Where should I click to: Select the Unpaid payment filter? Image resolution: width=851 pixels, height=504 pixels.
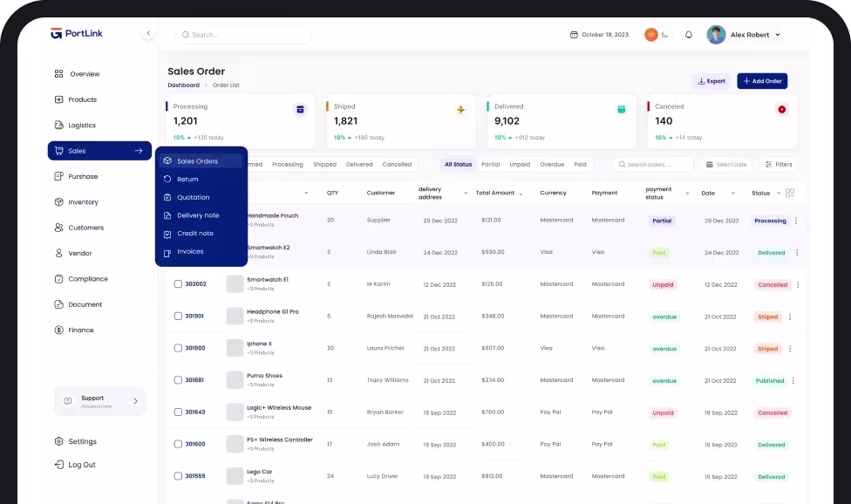tap(520, 165)
